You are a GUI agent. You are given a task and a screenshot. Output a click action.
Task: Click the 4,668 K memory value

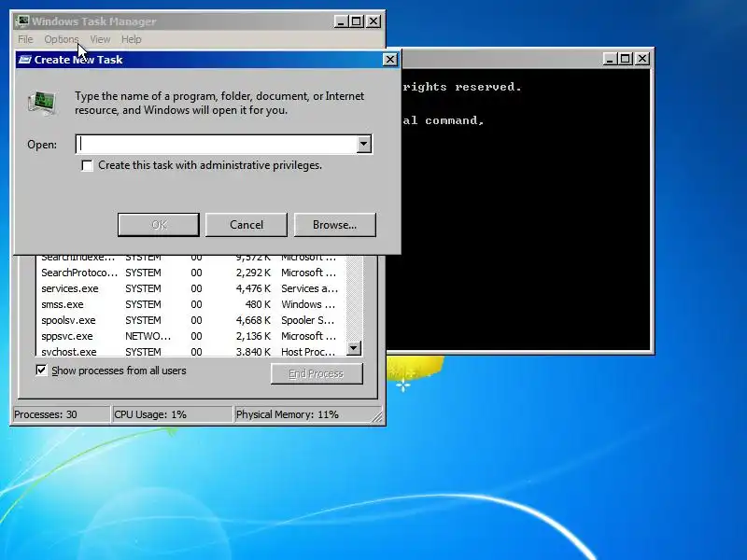click(253, 320)
